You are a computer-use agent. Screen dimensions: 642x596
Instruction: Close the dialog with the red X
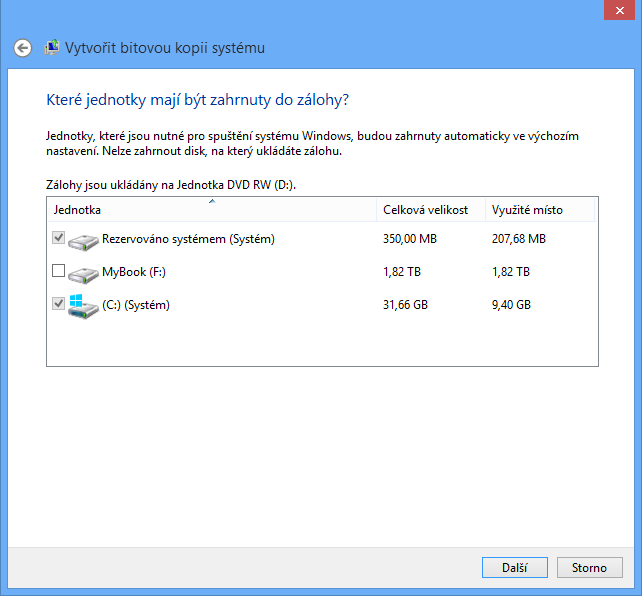coord(618,10)
